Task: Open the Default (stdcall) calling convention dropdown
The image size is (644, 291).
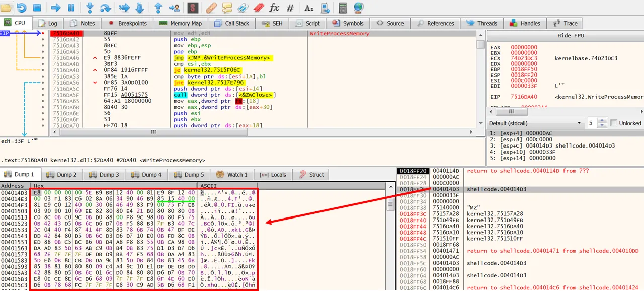Action: tap(536, 123)
